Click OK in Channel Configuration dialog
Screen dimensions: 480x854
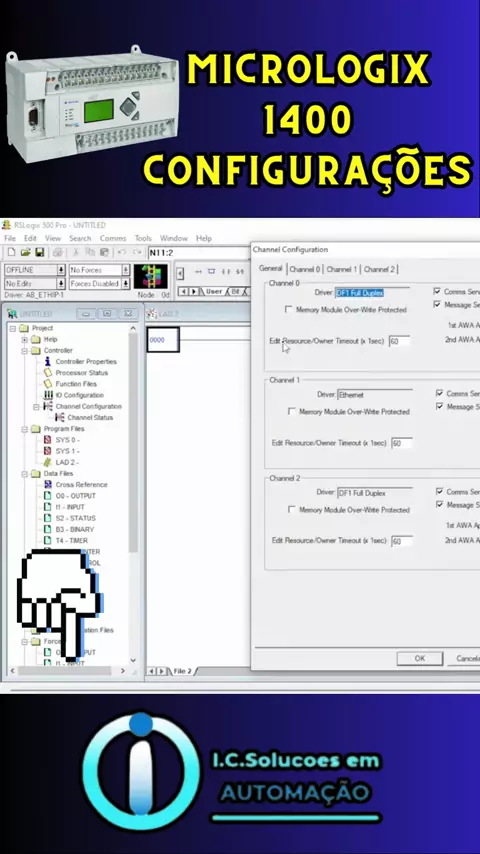tap(420, 658)
